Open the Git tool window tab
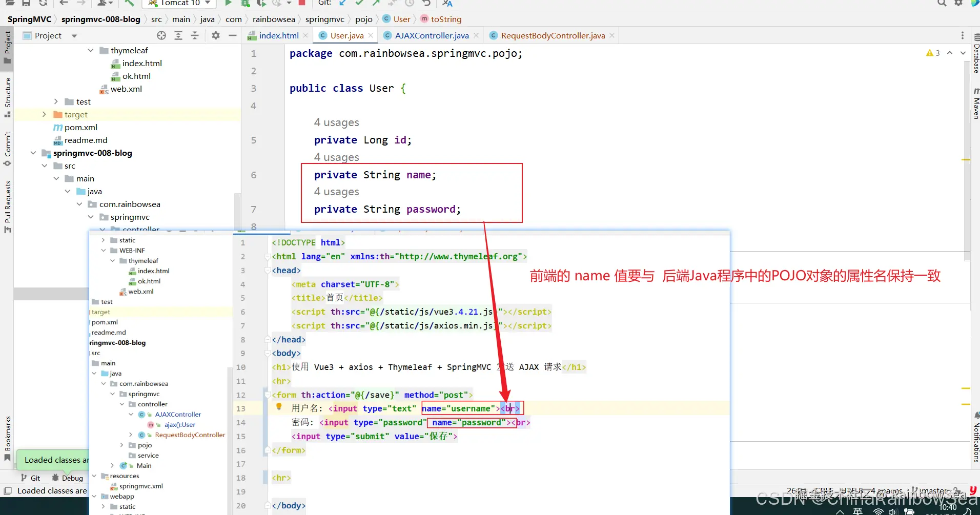 tap(31, 478)
